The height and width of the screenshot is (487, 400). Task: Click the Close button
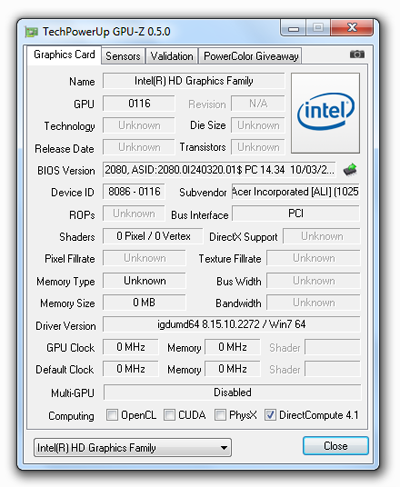pos(336,446)
